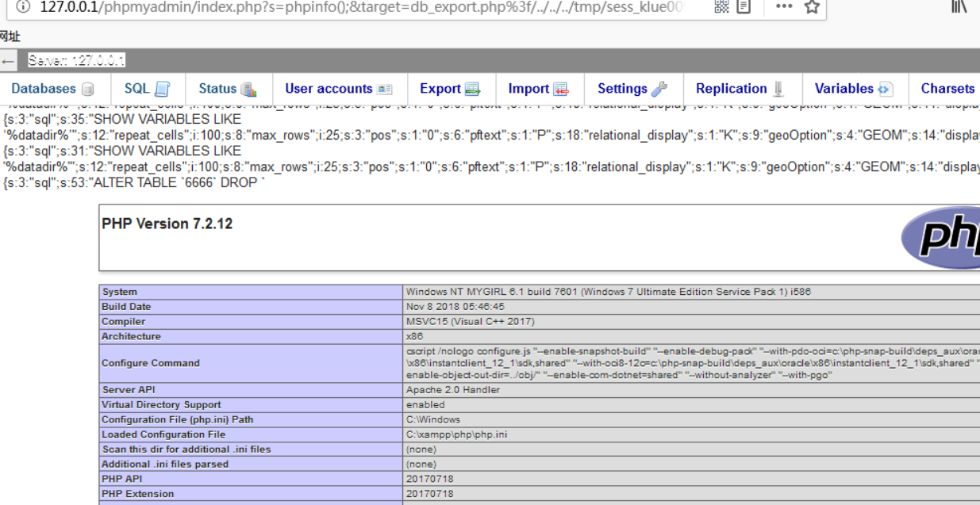This screenshot has width=980, height=505.
Task: Collapse the navigation panel with the left arrow
Action: click(x=8, y=61)
